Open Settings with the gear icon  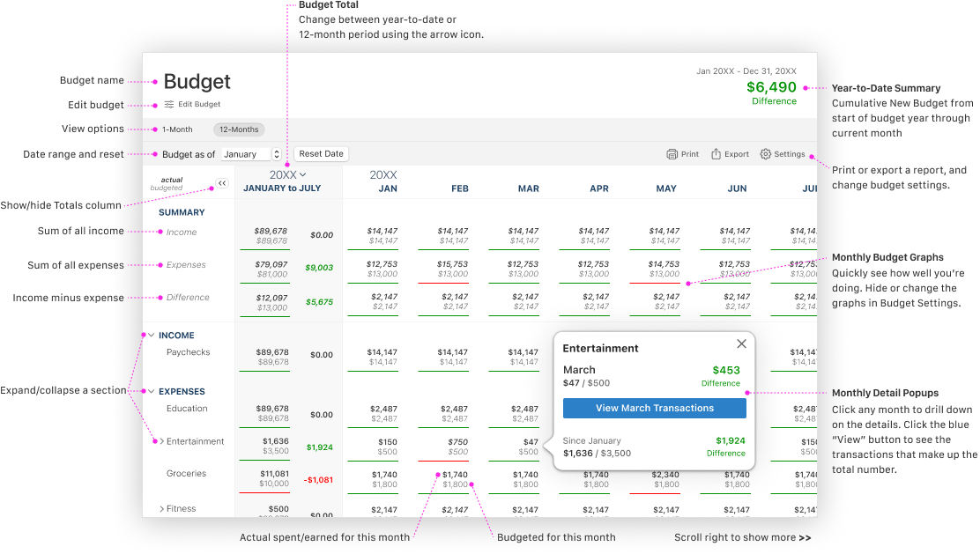tap(765, 154)
